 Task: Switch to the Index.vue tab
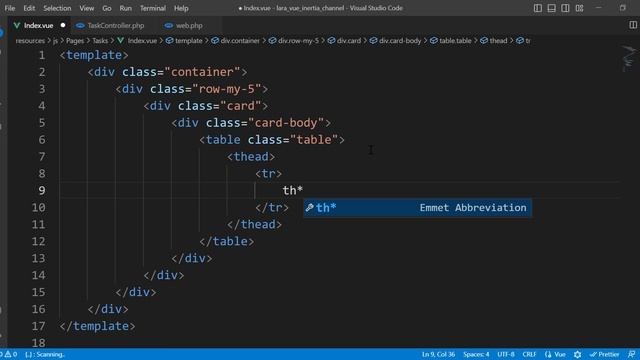(x=38, y=25)
